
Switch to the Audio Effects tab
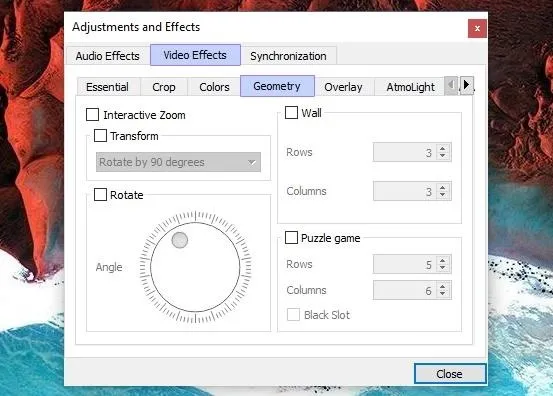click(108, 56)
